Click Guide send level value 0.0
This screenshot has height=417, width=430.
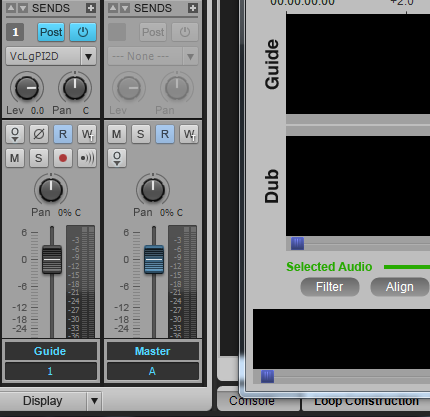pos(37,111)
